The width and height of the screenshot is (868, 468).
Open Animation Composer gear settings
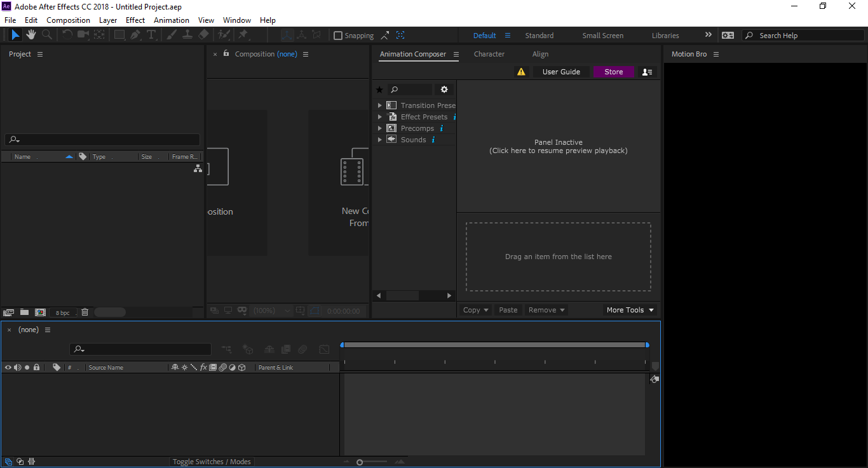pos(444,90)
